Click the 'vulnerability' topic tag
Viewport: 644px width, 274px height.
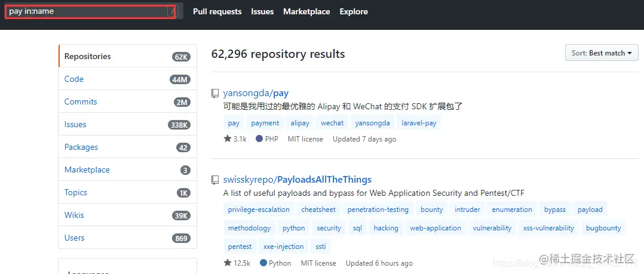coord(492,228)
